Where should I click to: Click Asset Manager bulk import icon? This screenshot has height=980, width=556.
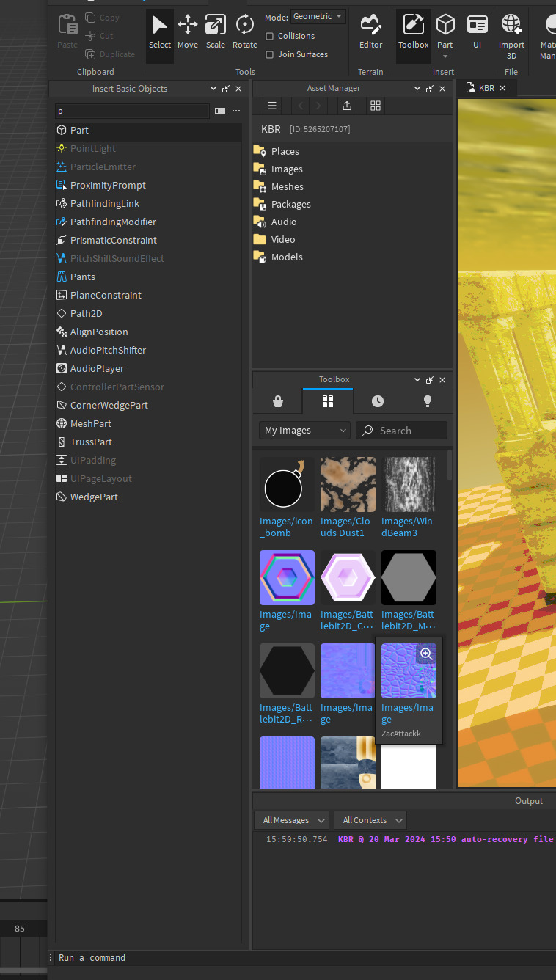[347, 106]
